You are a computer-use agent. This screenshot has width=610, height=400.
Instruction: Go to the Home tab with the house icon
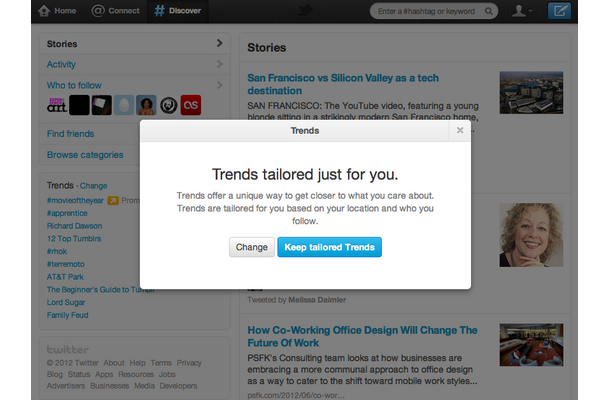pos(57,11)
